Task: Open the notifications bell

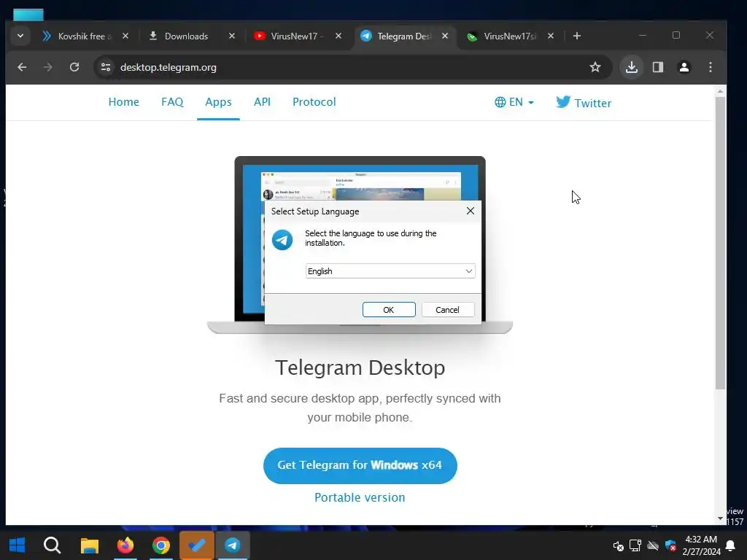Action: tap(729, 545)
